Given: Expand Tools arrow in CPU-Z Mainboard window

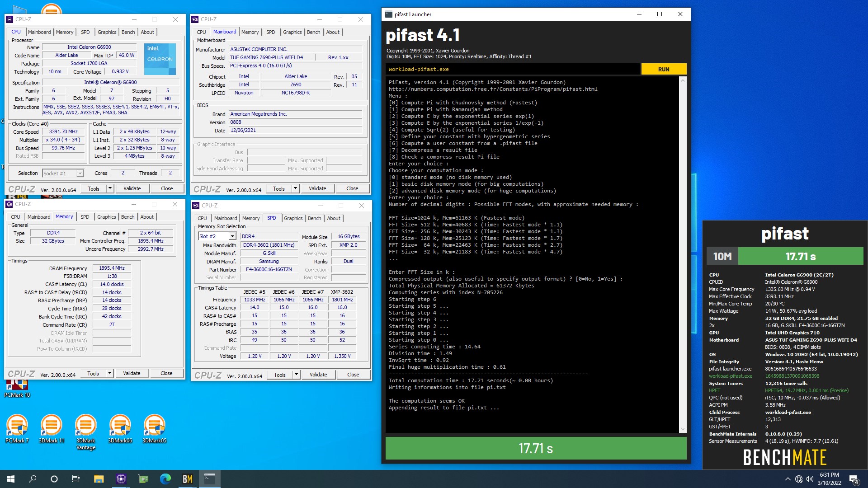Looking at the screenshot, I should (295, 188).
